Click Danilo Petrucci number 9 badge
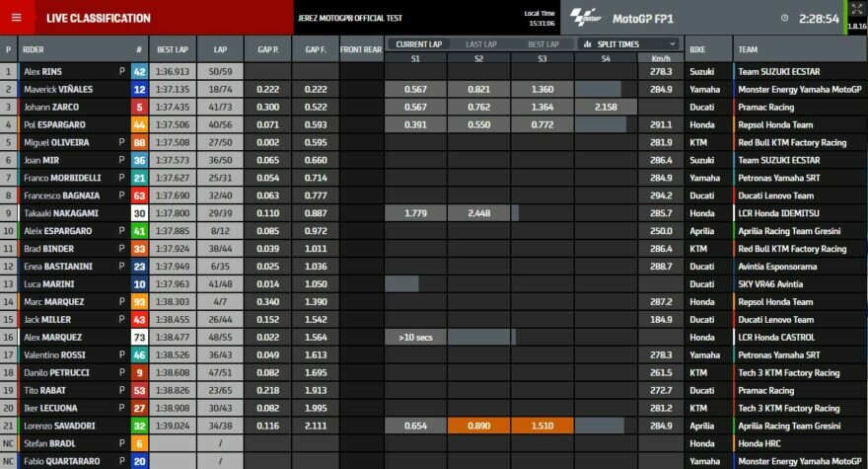The height and width of the screenshot is (469, 868). 139,372
